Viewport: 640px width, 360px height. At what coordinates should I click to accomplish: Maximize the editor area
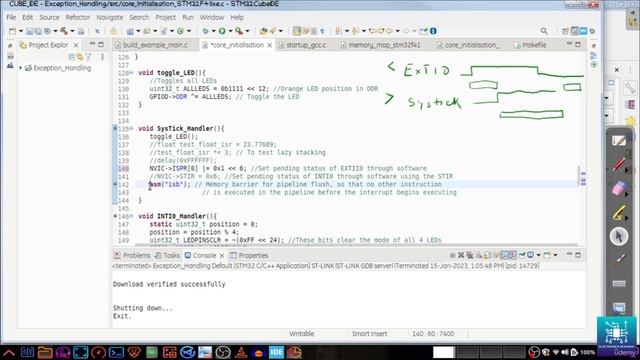pyautogui.click(x=578, y=44)
